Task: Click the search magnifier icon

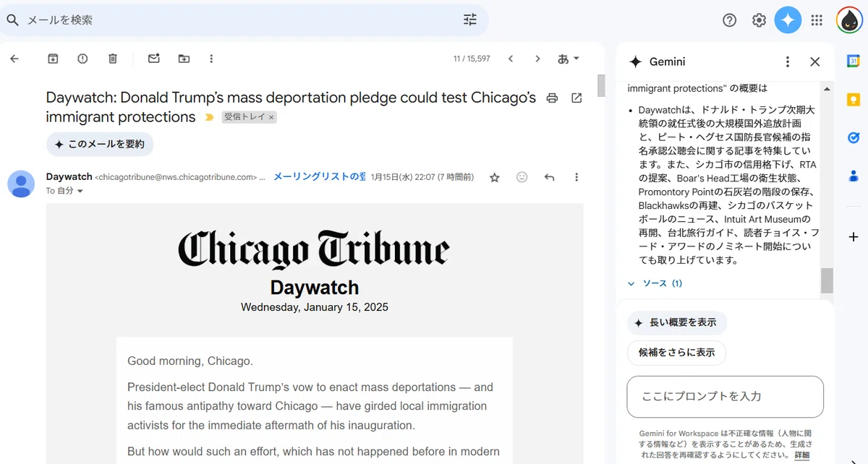Action: pyautogui.click(x=12, y=20)
